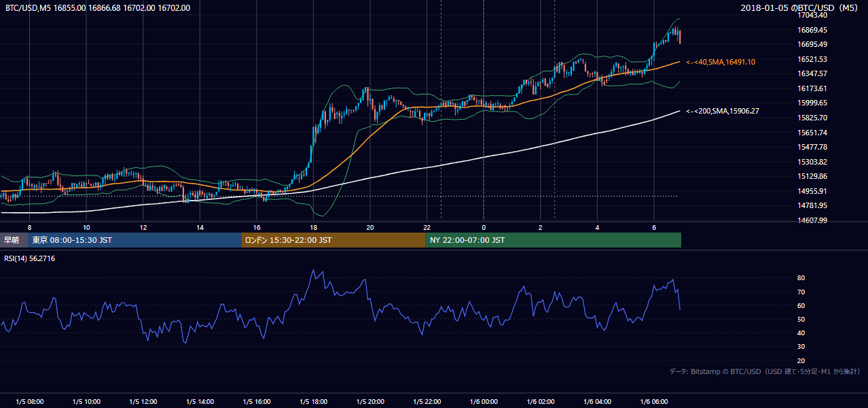
Task: Click hour label 0 under price chart
Action: click(484, 227)
